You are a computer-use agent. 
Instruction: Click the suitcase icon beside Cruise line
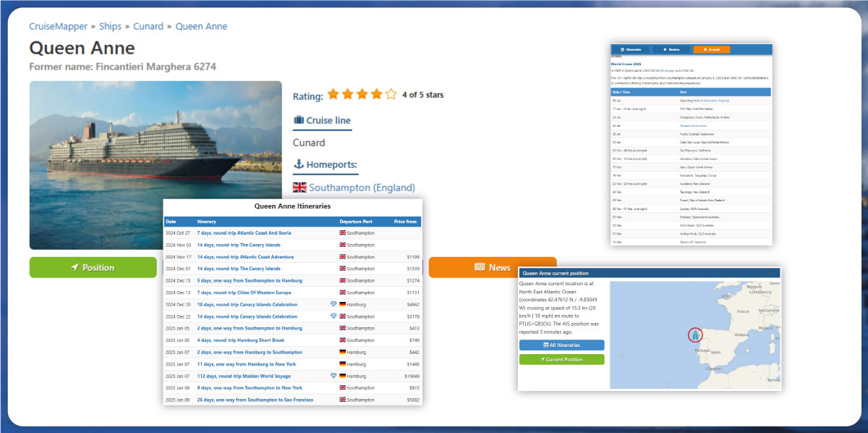click(298, 120)
